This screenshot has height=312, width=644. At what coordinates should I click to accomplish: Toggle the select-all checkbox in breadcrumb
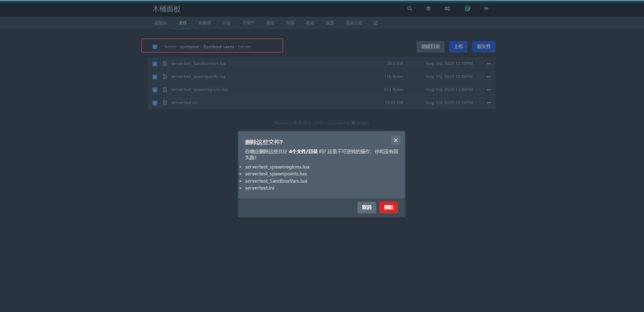coord(155,47)
